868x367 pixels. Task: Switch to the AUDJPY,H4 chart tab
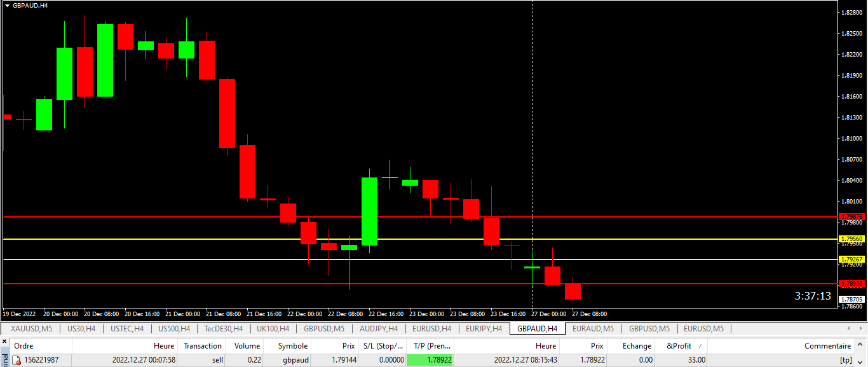[x=379, y=329]
